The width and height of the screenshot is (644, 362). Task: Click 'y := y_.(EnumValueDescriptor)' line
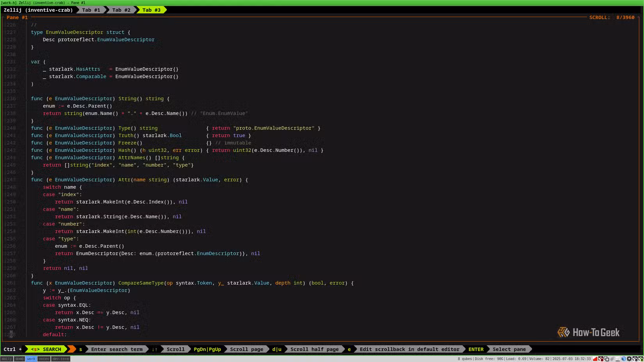pyautogui.click(x=86, y=291)
